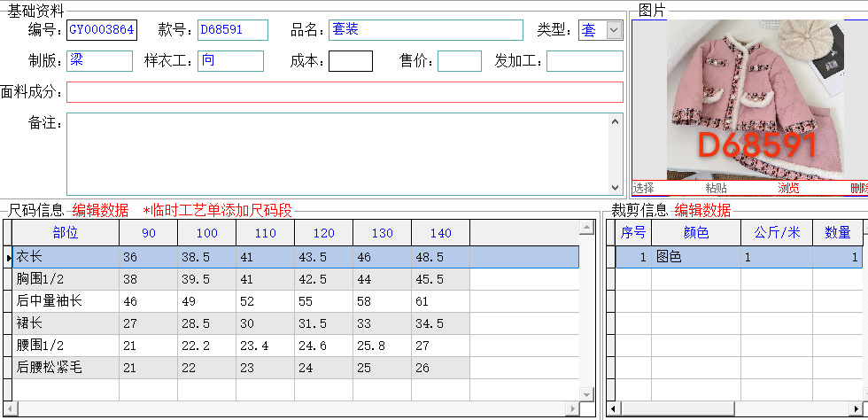
Task: Click the 备注 scrollbar down arrow
Action: tap(616, 188)
